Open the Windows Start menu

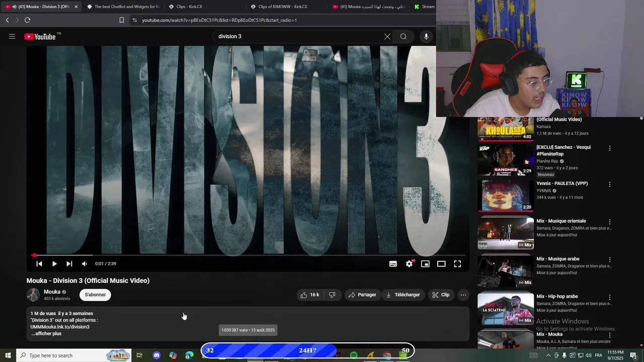click(8, 355)
